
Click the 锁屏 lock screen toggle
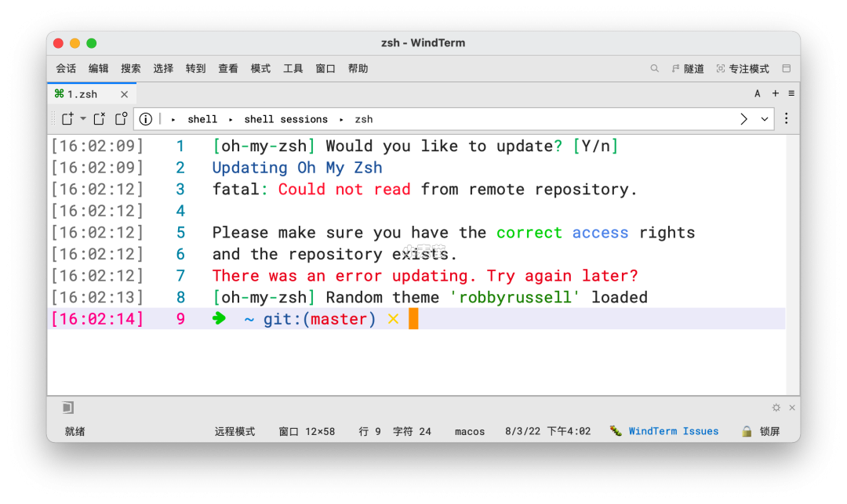pyautogui.click(x=761, y=431)
